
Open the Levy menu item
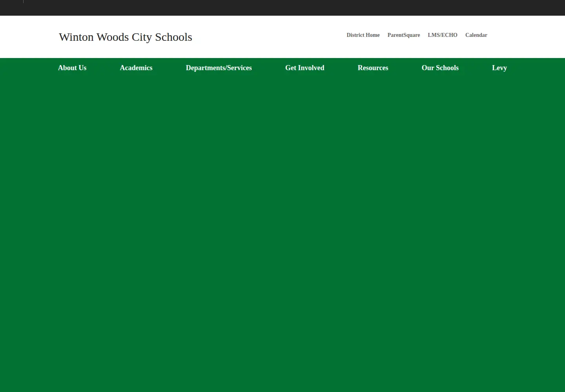tap(499, 68)
